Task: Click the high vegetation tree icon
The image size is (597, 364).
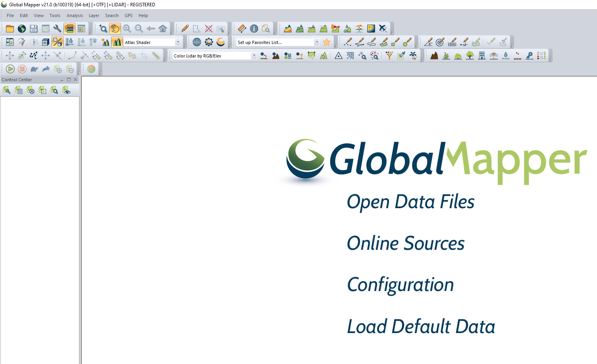Action: pos(470,56)
